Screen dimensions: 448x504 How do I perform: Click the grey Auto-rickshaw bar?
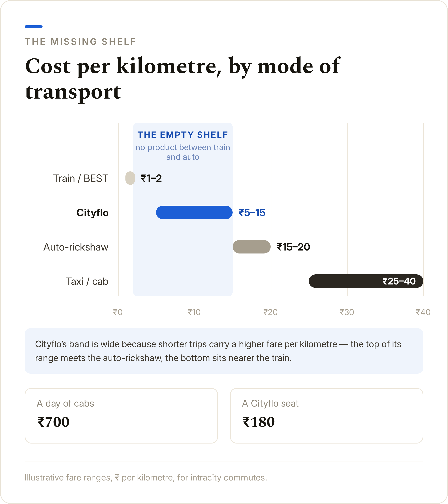[251, 247]
